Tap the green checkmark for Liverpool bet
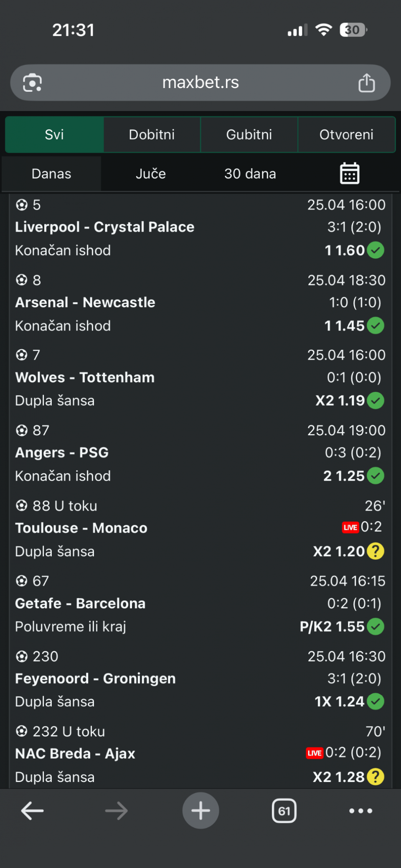The width and height of the screenshot is (401, 868). click(376, 250)
